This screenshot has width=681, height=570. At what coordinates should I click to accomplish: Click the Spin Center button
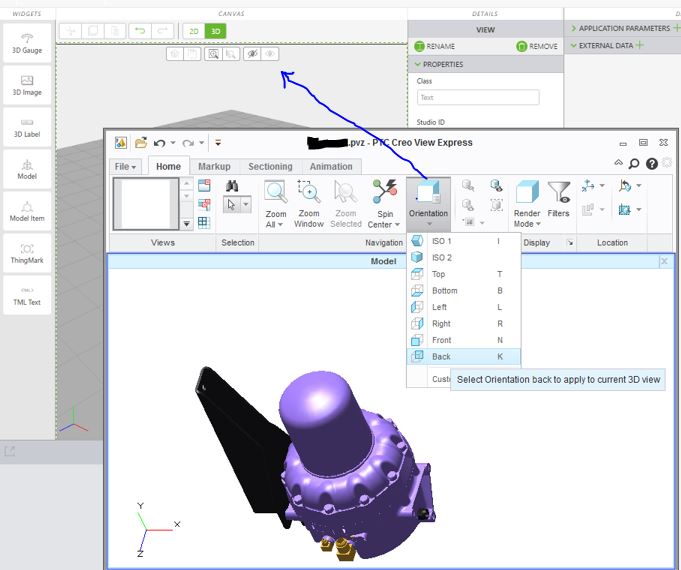tap(384, 204)
